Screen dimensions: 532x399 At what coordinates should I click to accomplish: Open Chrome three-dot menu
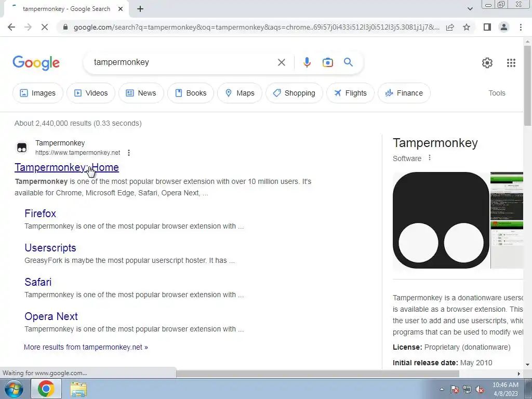521,27
